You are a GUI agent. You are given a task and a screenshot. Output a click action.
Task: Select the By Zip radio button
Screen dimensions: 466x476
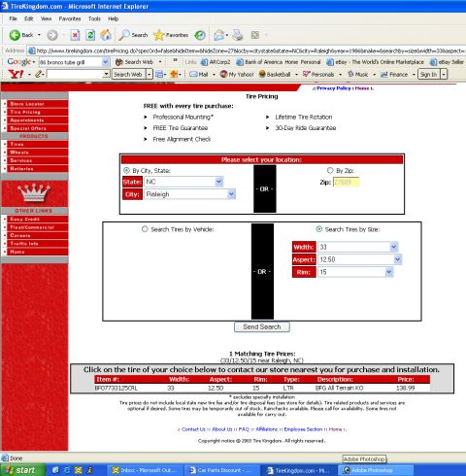330,170
